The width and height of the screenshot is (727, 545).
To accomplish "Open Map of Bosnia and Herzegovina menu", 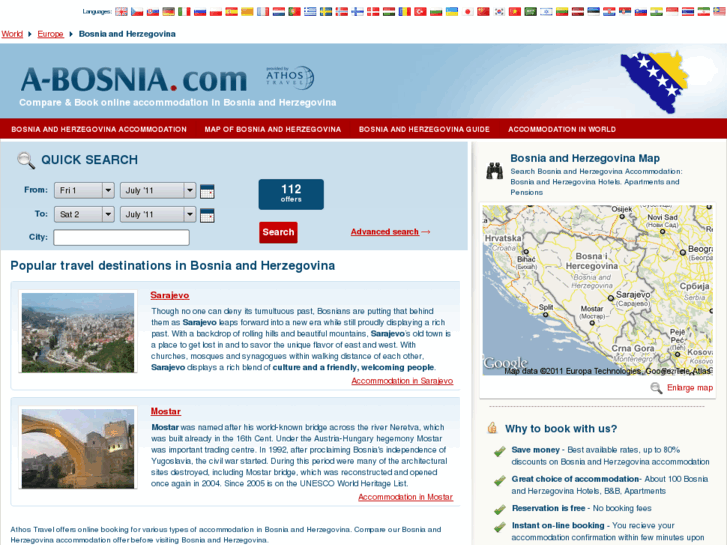I will pos(273,129).
